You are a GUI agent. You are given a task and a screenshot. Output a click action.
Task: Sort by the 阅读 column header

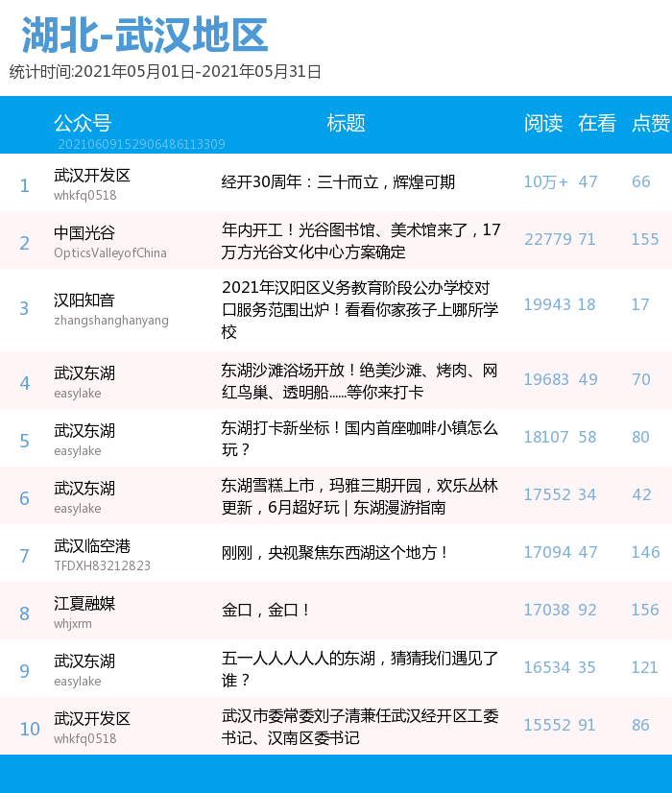(543, 123)
